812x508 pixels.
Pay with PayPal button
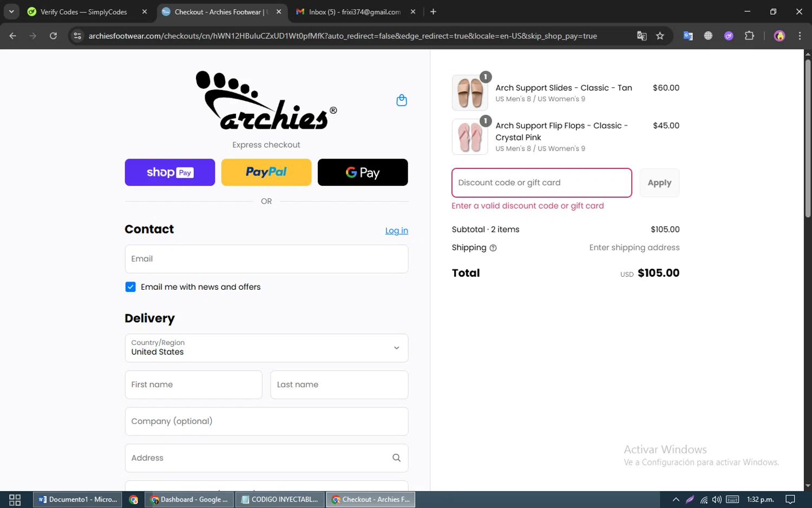click(x=266, y=172)
